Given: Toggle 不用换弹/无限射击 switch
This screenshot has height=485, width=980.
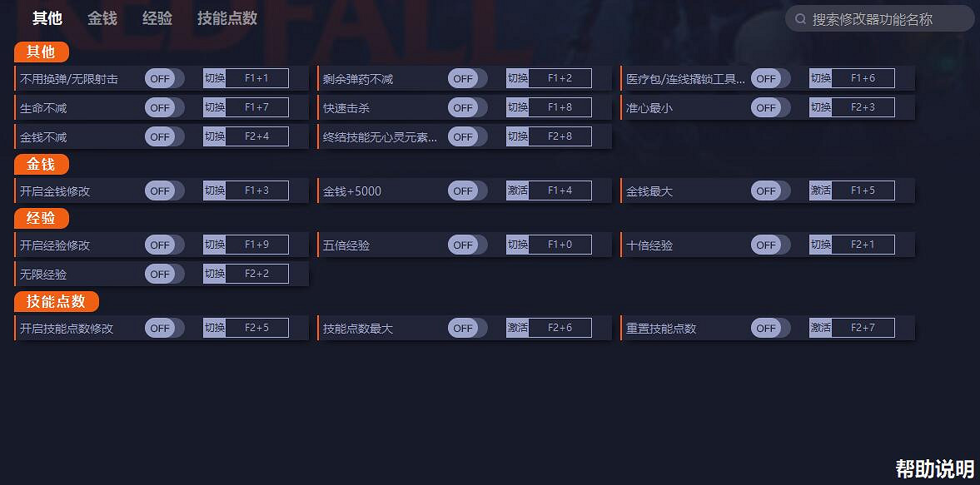Looking at the screenshot, I should 164,79.
